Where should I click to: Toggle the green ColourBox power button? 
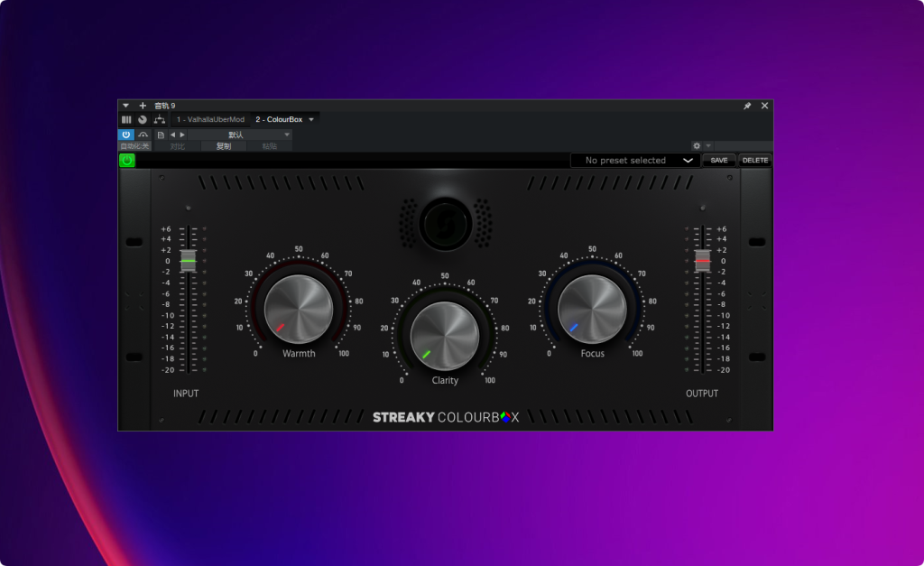click(x=126, y=161)
